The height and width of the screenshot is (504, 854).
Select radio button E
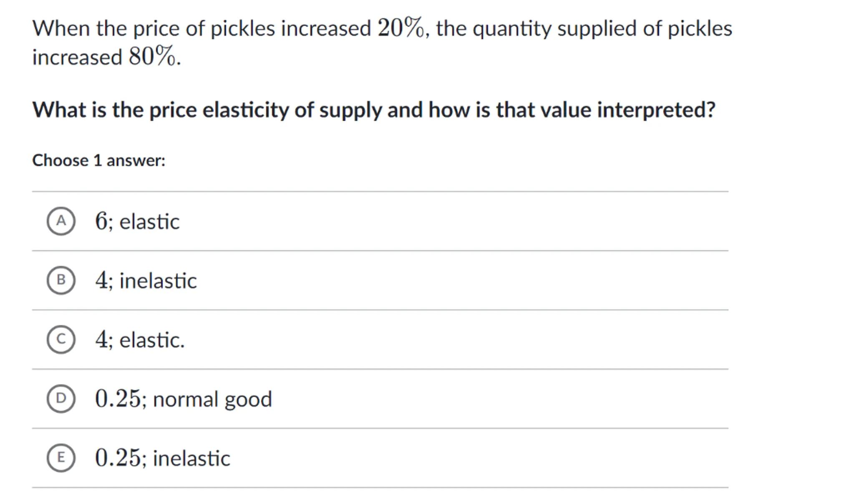coord(61,458)
